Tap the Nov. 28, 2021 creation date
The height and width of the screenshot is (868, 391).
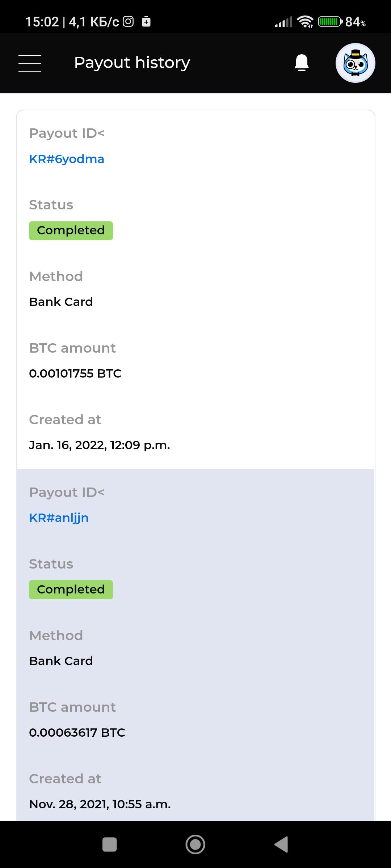[x=100, y=804]
